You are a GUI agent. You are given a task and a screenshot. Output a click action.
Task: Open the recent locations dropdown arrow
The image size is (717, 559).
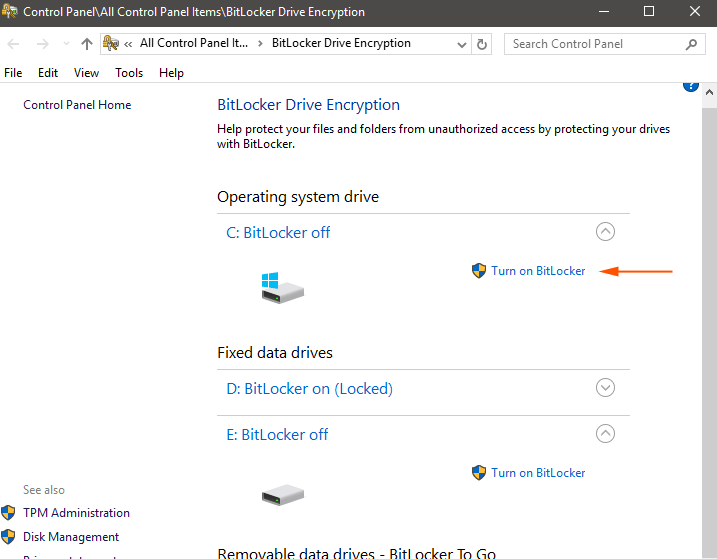[66, 44]
